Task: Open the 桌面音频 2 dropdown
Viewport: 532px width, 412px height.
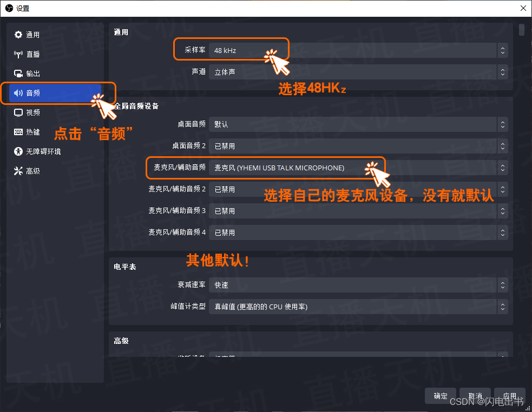Action: 358,146
